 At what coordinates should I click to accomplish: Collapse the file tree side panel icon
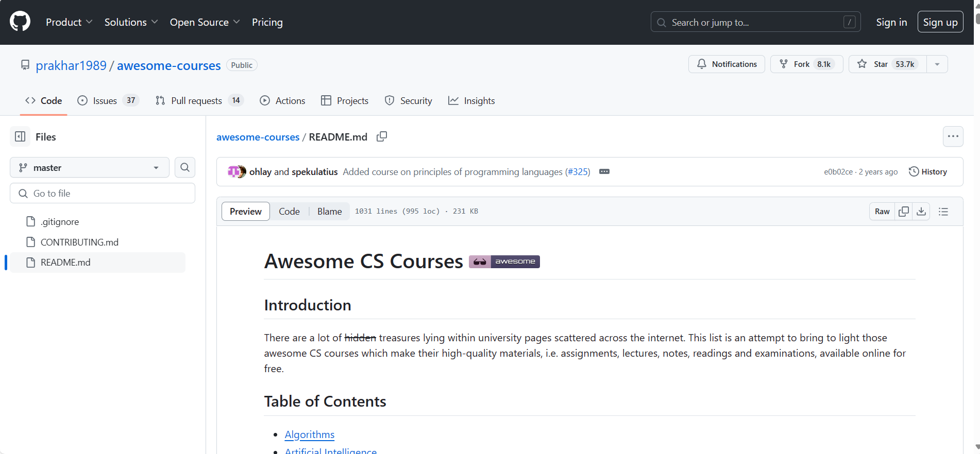tap(20, 137)
